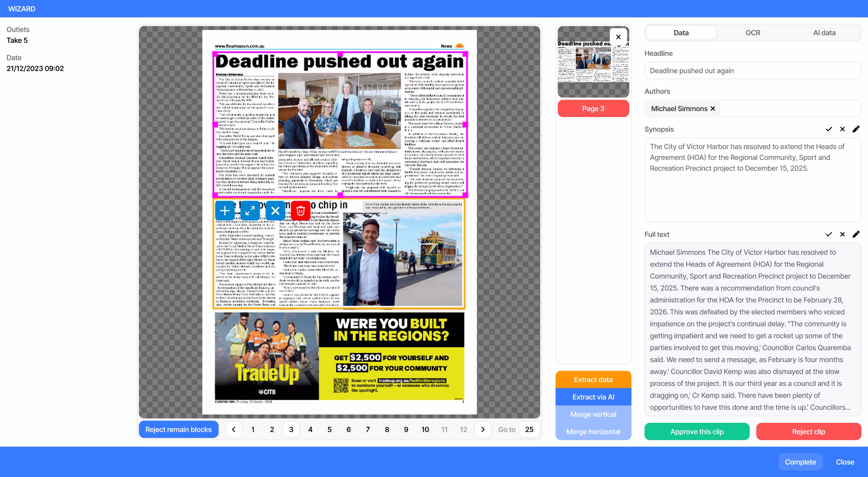Confirm Full text with the checkmark icon
868x477 pixels.
[829, 234]
